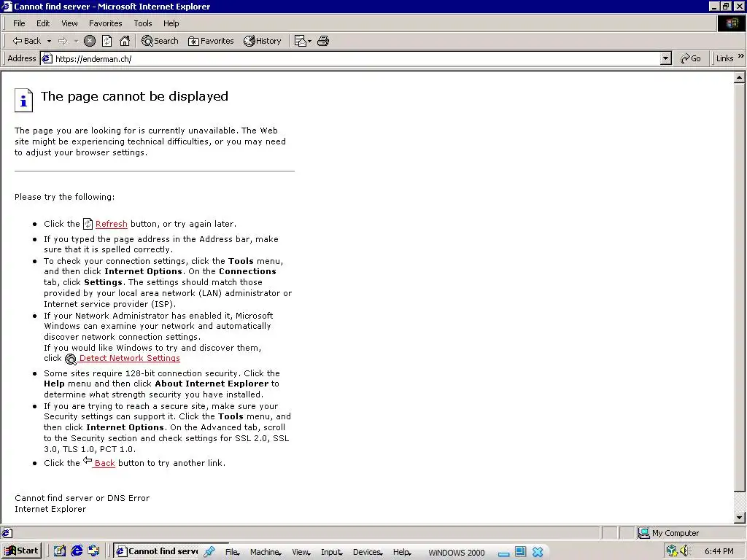Click the address bar URL field
Screen dimensions: 747x560
coord(356,58)
